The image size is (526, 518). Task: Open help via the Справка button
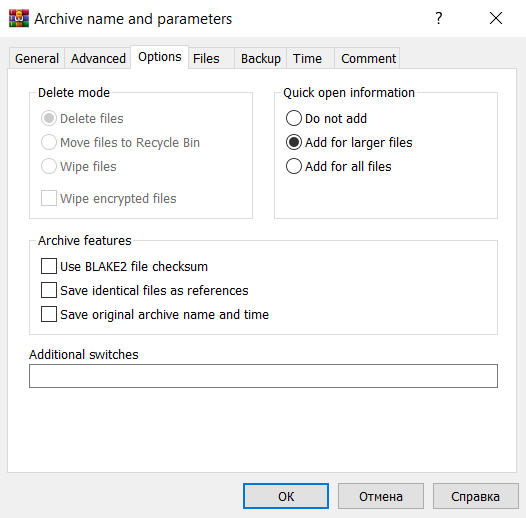point(475,496)
